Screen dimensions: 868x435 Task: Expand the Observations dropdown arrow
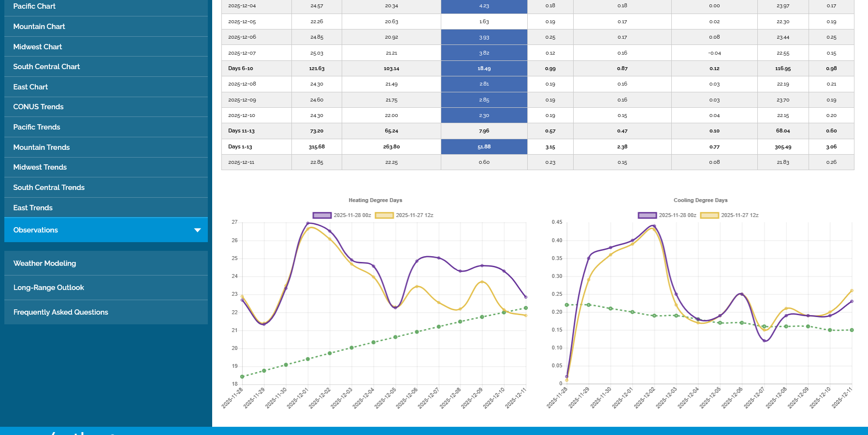point(197,230)
